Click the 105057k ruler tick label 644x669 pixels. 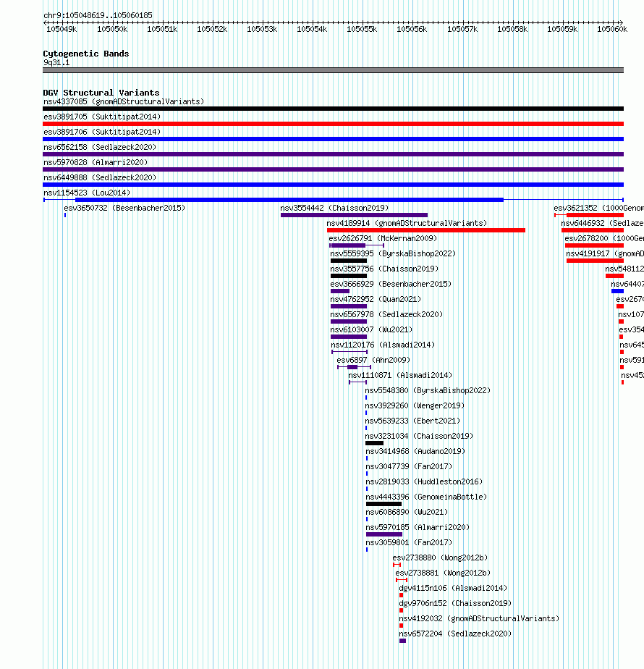[x=462, y=29]
